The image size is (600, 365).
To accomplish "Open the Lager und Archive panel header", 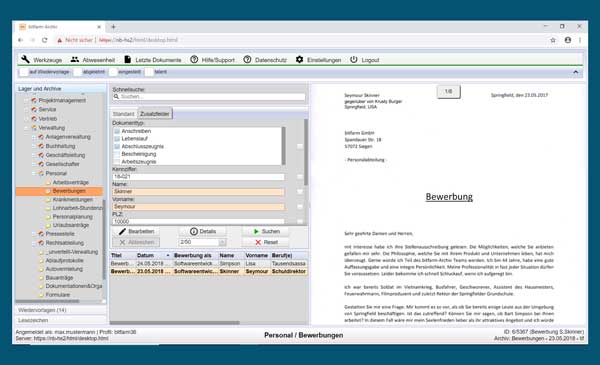I will [60, 88].
